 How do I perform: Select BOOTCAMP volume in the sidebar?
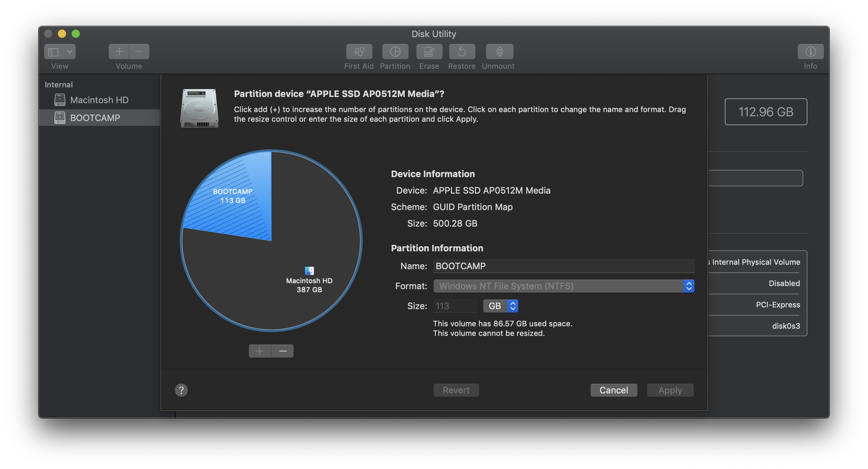click(95, 118)
